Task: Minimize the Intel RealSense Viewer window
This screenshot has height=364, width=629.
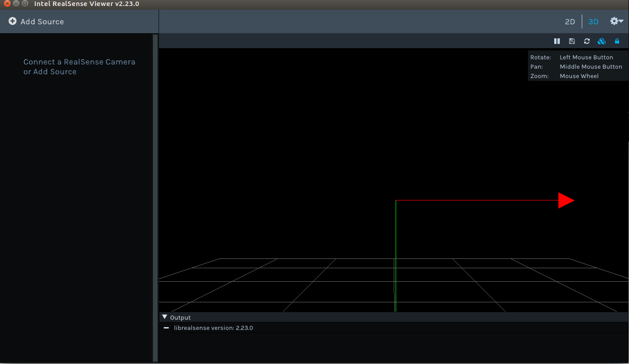Action: pyautogui.click(x=16, y=4)
